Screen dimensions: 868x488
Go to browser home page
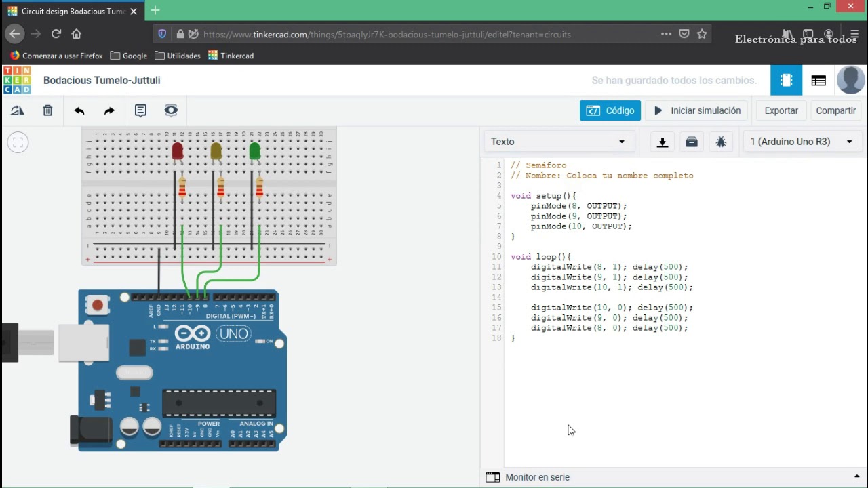(x=76, y=34)
